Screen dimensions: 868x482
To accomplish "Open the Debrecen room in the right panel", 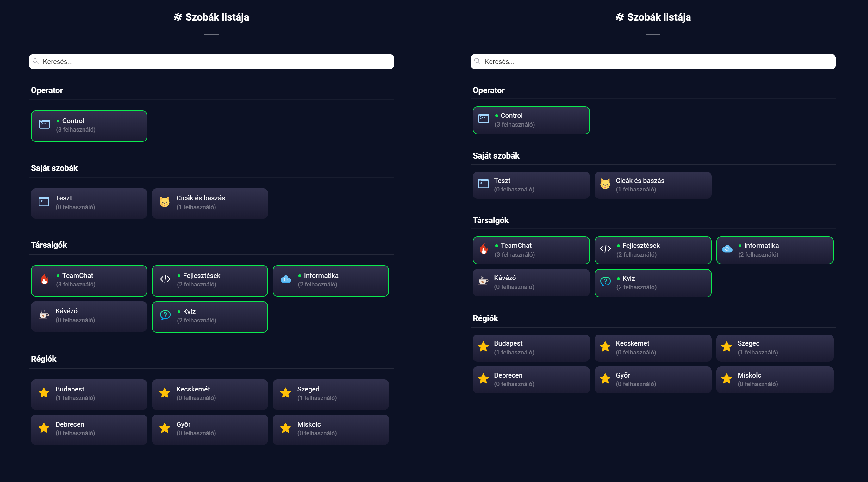I will pyautogui.click(x=531, y=379).
